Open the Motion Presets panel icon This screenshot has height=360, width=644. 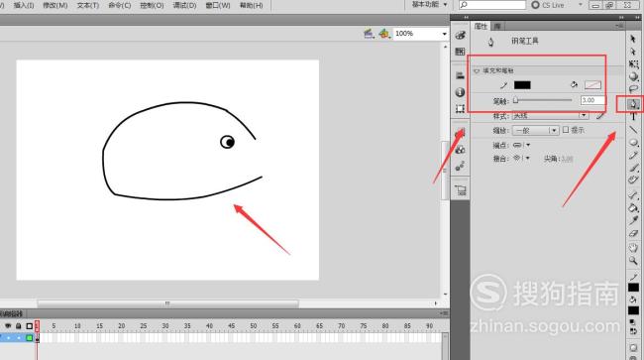click(x=460, y=166)
